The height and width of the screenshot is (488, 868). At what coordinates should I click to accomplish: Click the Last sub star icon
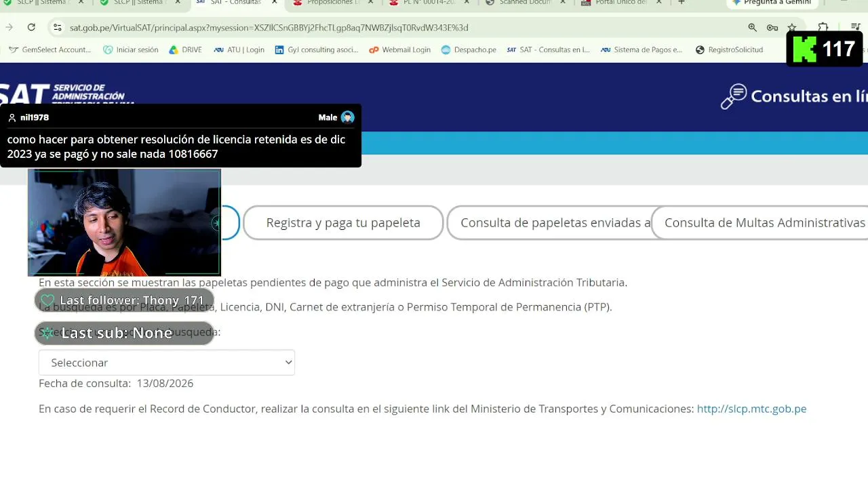click(47, 333)
